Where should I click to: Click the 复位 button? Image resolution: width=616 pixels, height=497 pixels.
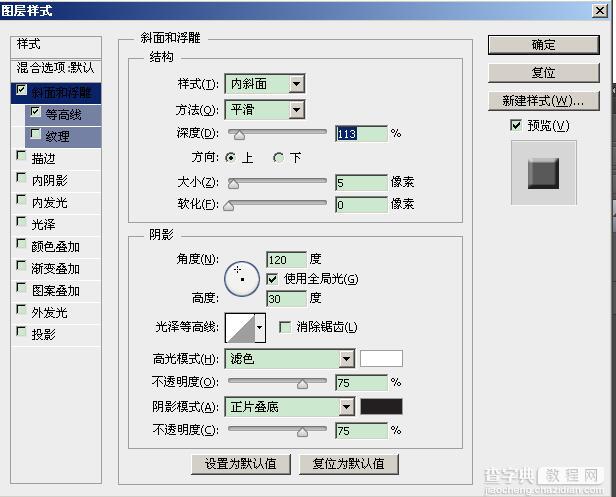[x=544, y=73]
